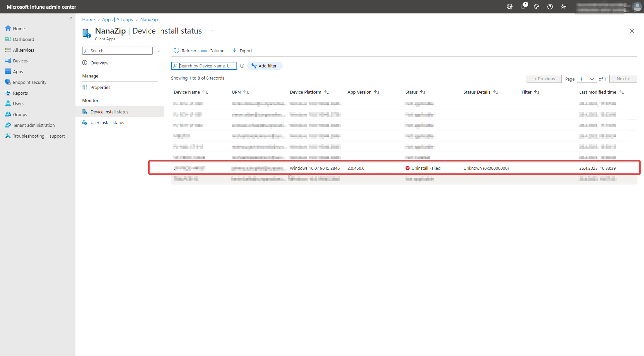The width and height of the screenshot is (644, 356).
Task: Open Endpoint security in the sidebar
Action: 30,82
